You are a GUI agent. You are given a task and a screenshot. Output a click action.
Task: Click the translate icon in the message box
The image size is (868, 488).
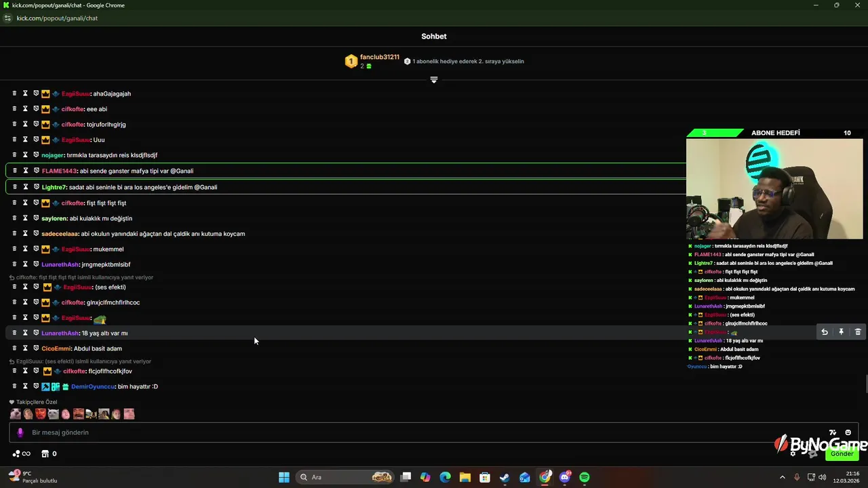pyautogui.click(x=833, y=432)
